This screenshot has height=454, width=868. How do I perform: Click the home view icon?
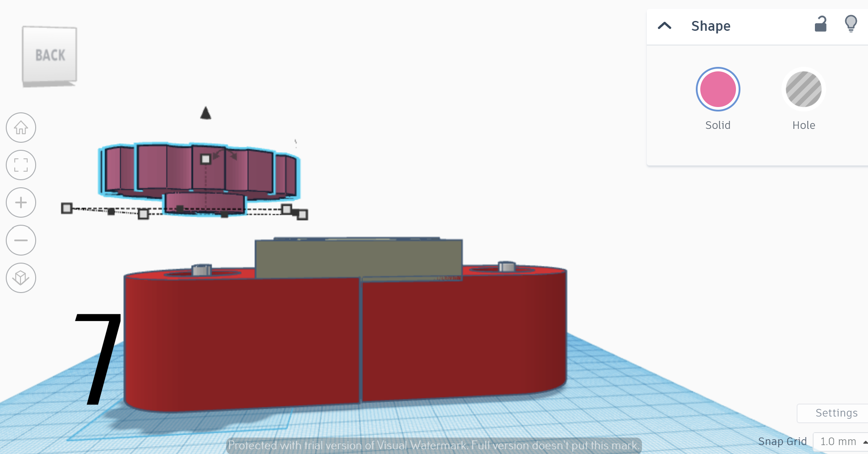[21, 128]
